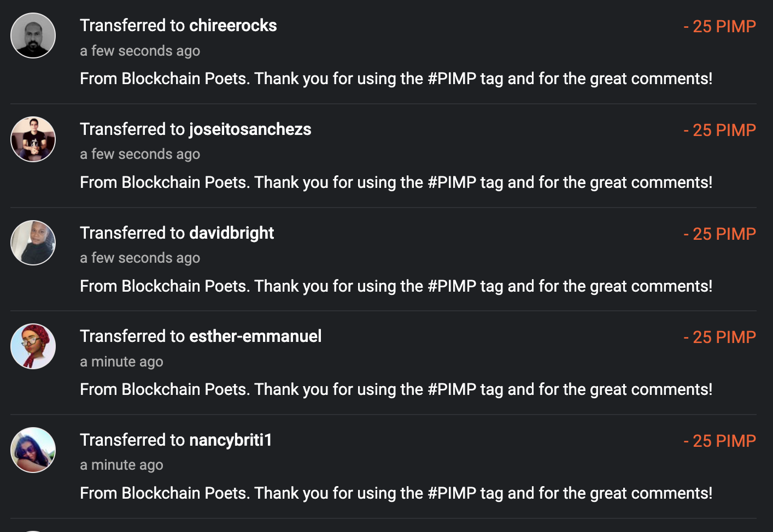Visit the chireerocks username link
This screenshot has width=773, height=532.
[x=233, y=26]
